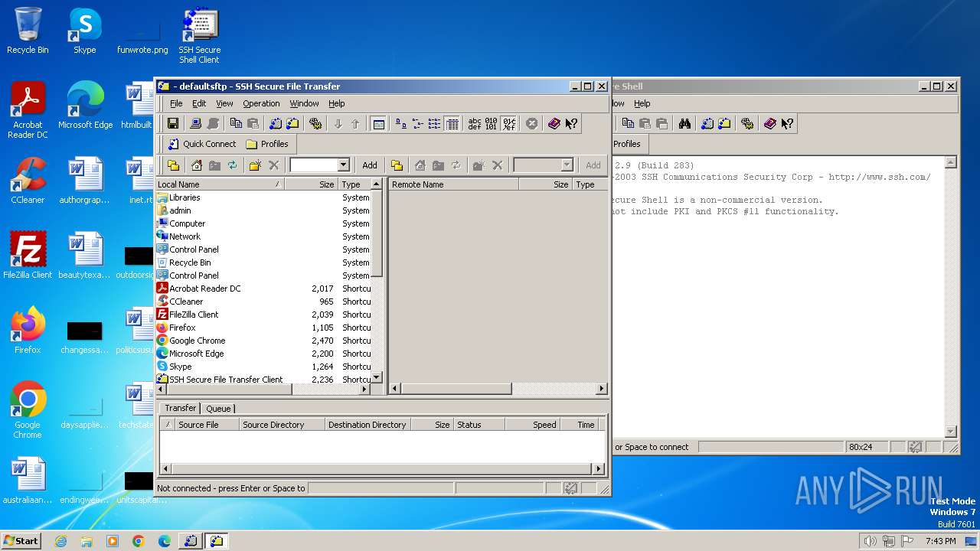980x551 pixels.
Task: Switch to List view mode
Action: [x=434, y=124]
